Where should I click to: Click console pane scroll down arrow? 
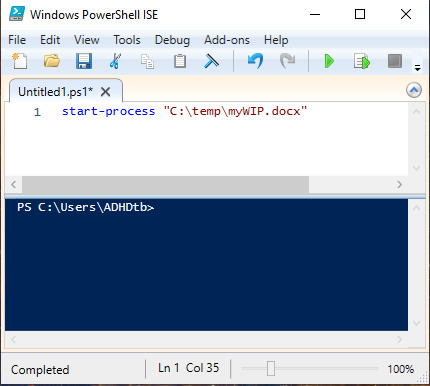[x=416, y=323]
